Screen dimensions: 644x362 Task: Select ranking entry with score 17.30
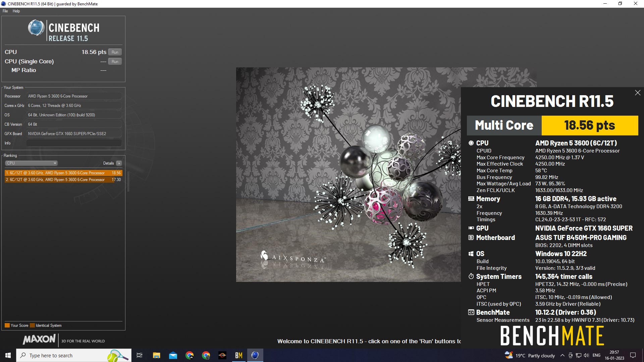[63, 180]
